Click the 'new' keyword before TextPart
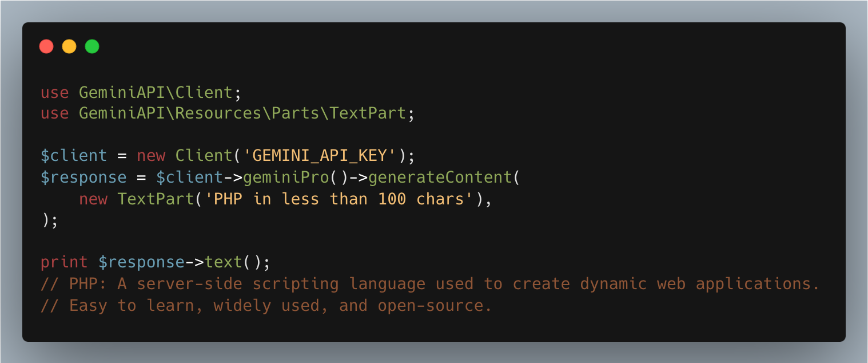Viewport: 868px width, 363px height. [x=93, y=199]
